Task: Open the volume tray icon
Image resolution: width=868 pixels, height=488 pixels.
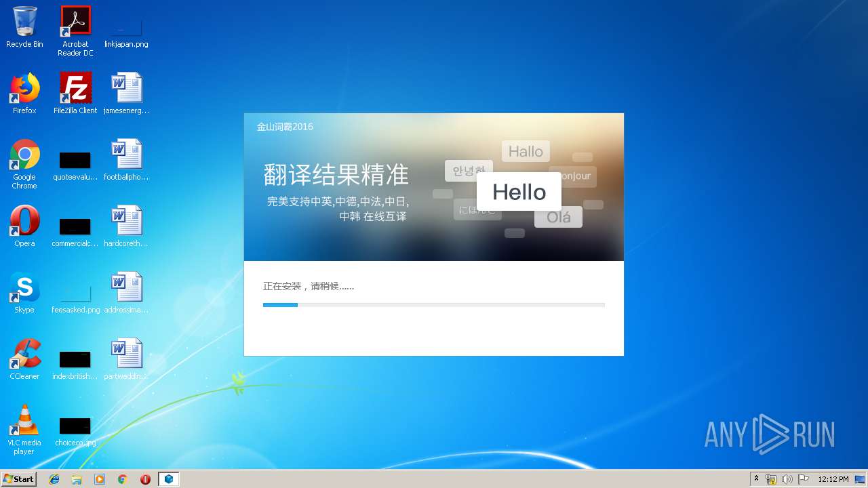Action: pos(787,479)
